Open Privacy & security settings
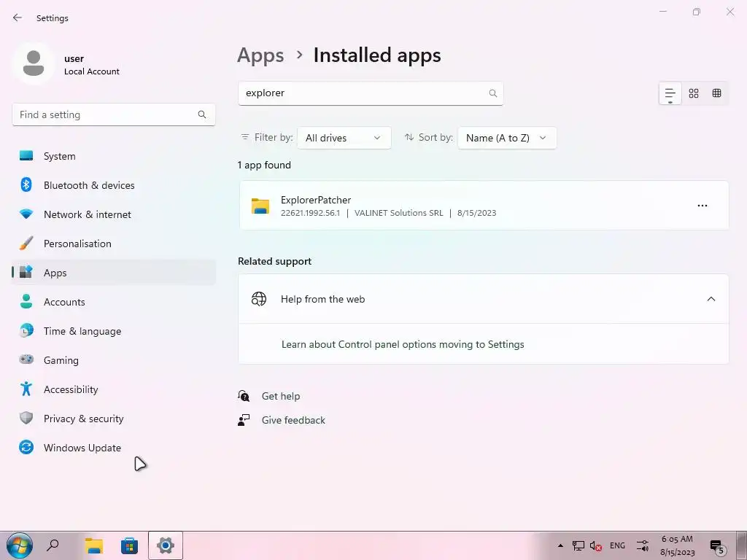 [113, 419]
